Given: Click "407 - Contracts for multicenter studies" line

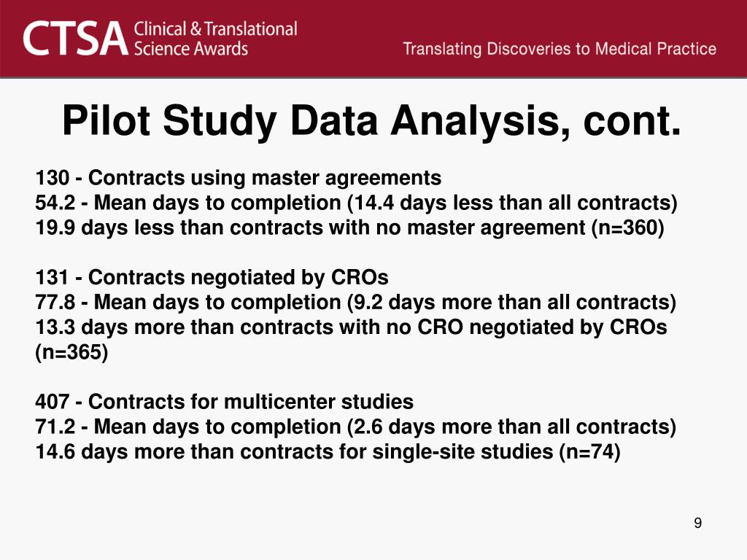Looking at the screenshot, I should 225,402.
